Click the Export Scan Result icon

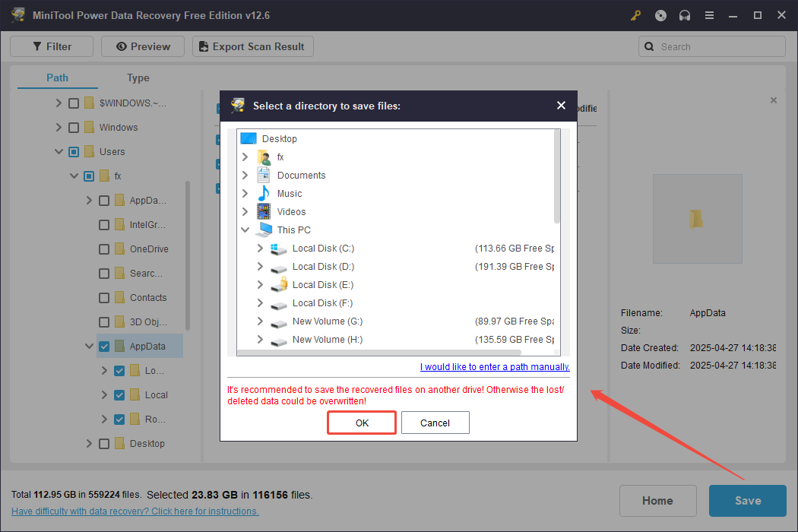click(x=202, y=46)
